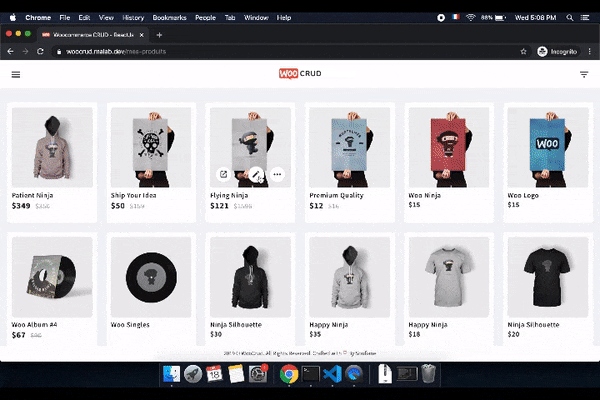Open Visual Studio Code from the Dock
600x400 pixels.
click(332, 374)
